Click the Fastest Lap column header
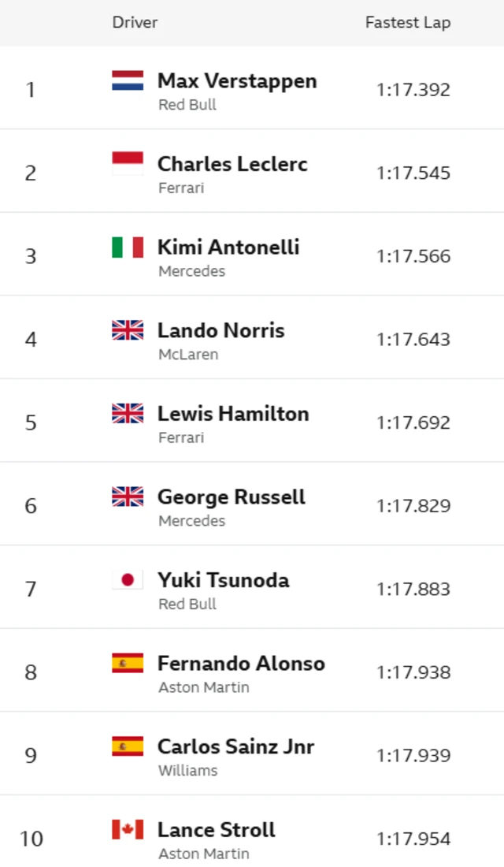 click(x=408, y=22)
